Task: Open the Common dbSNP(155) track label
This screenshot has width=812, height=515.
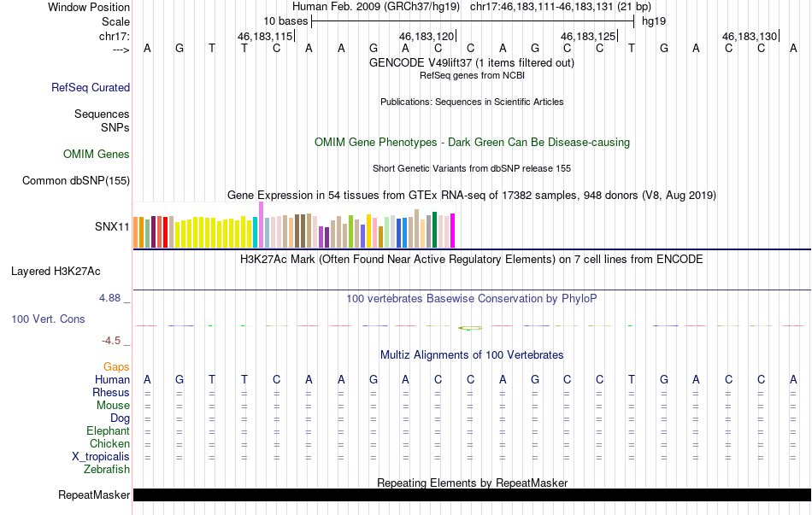Action: tap(76, 181)
